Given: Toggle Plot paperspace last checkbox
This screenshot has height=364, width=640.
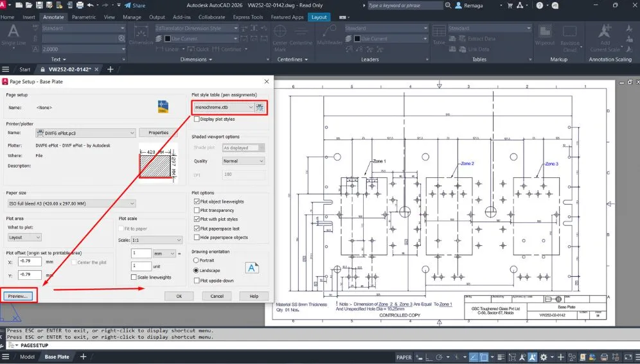Looking at the screenshot, I should [x=197, y=229].
